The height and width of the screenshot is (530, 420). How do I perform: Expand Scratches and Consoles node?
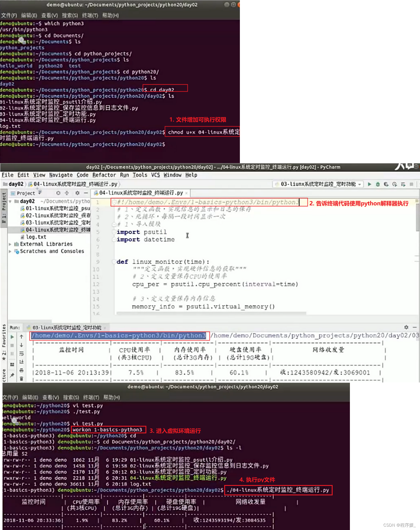pyautogui.click(x=10, y=251)
